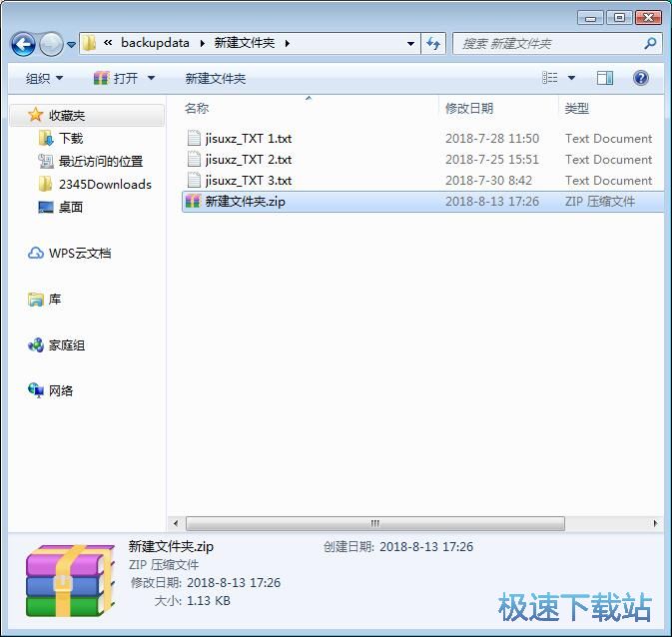This screenshot has width=672, height=637.
Task: Click desktop icon beside 桌面
Action: tap(46, 207)
